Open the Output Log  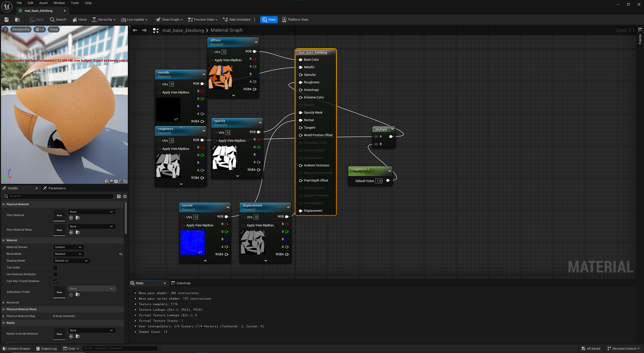46,349
